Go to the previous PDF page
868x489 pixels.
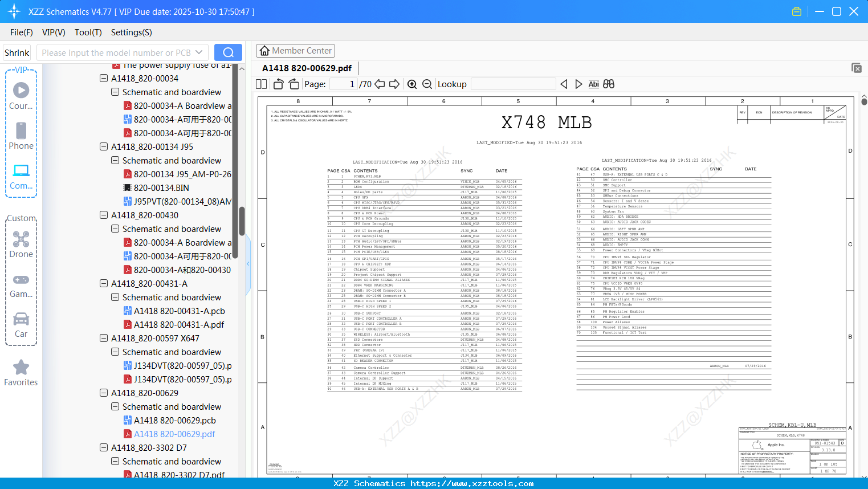coord(380,84)
